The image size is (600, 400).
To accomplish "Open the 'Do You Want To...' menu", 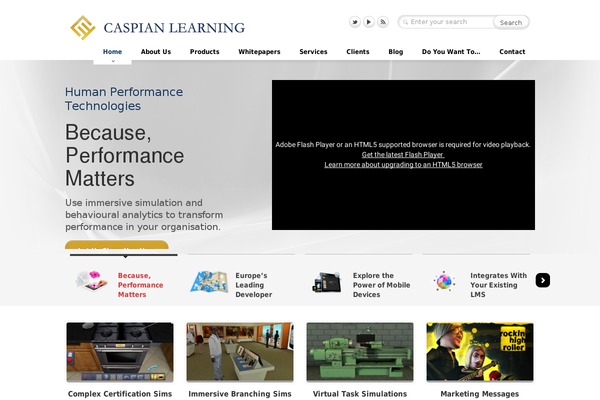I will point(451,52).
